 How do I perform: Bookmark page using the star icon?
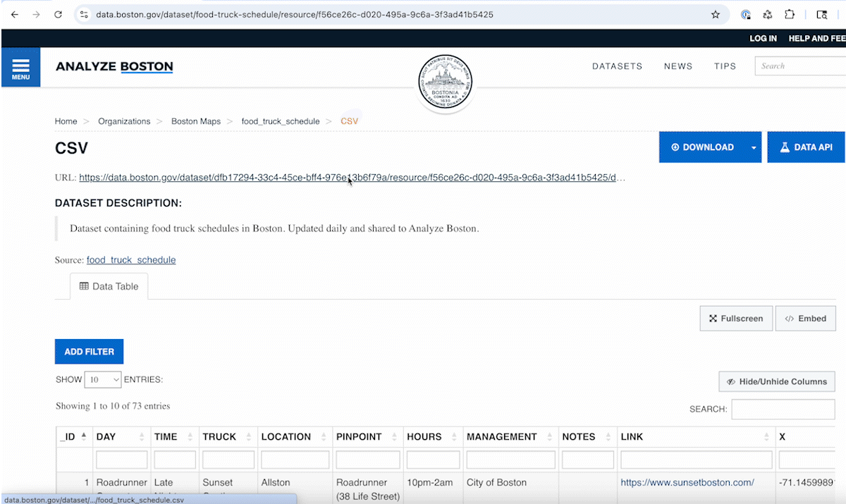point(716,14)
